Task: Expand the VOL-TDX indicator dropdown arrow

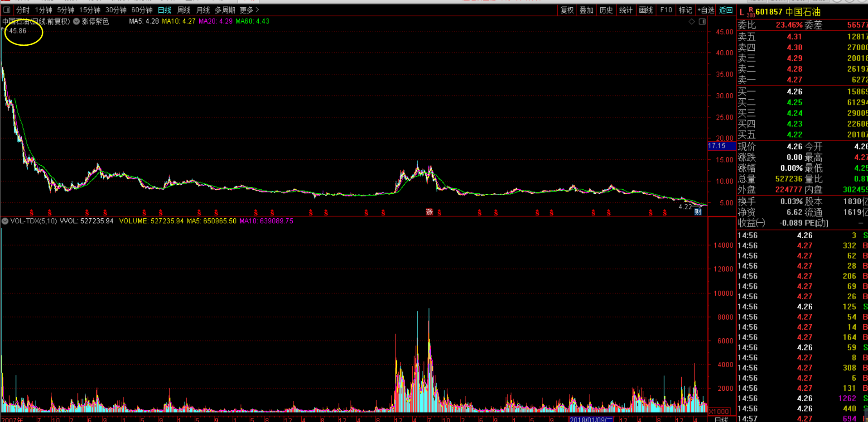Action: (x=5, y=221)
